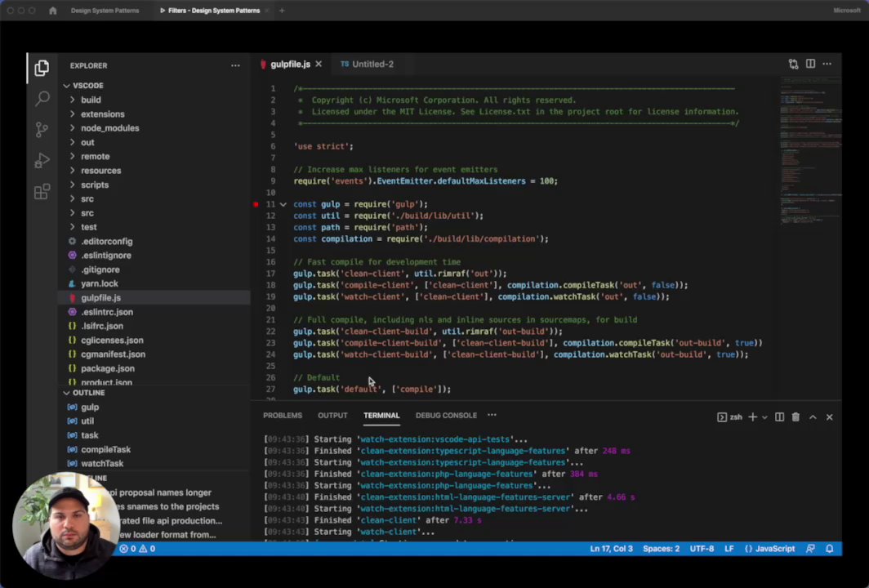Click the feedback icon in status bar
869x588 pixels.
pos(811,549)
